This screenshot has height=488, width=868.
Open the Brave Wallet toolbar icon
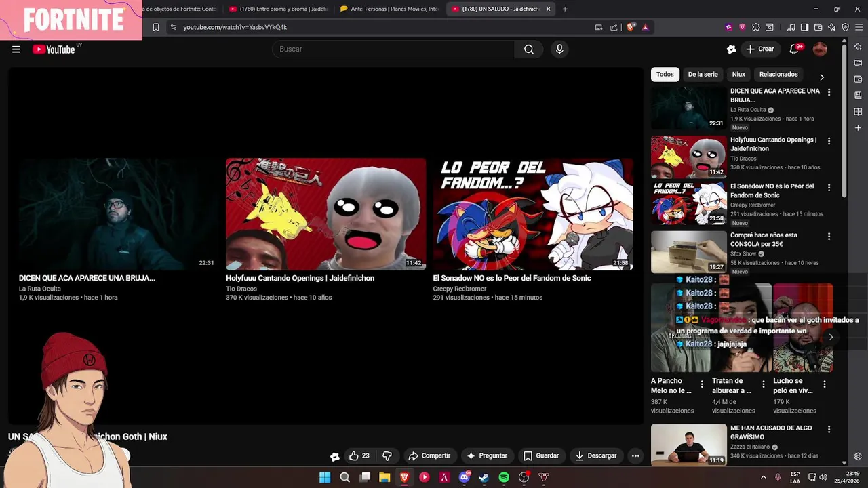click(818, 27)
